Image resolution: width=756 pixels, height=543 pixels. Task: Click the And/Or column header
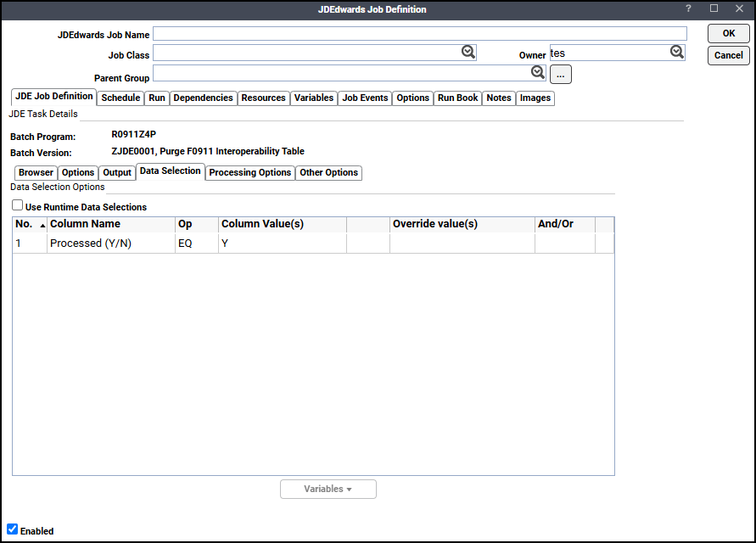[x=564, y=224]
